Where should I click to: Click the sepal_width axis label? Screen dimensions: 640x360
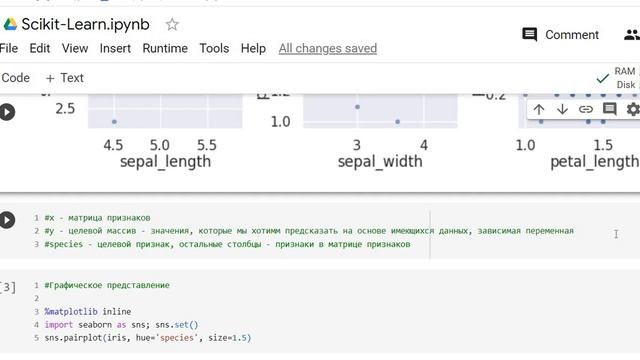pyautogui.click(x=380, y=162)
